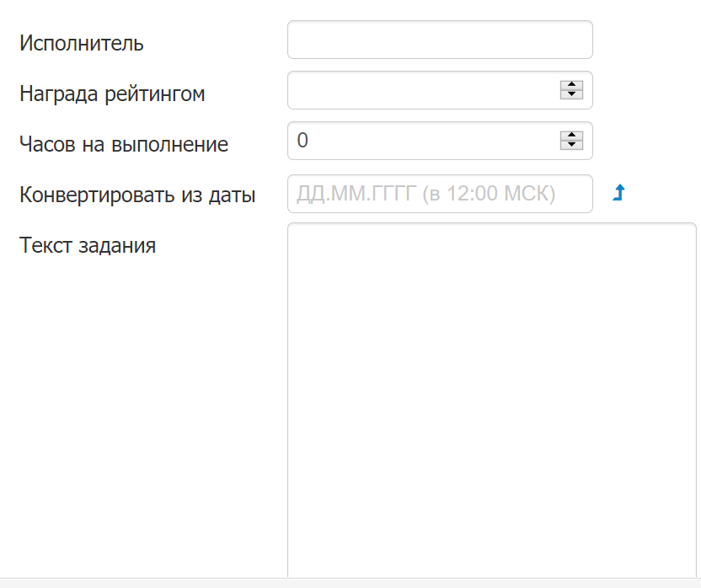Image resolution: width=701 pixels, height=588 pixels.
Task: Click inside the Текст задания text area
Action: point(492,400)
